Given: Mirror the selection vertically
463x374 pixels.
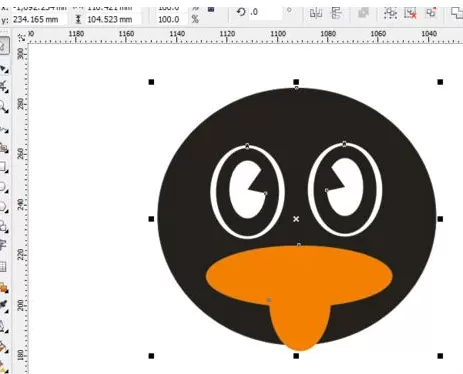Looking at the screenshot, I should click(x=337, y=13).
